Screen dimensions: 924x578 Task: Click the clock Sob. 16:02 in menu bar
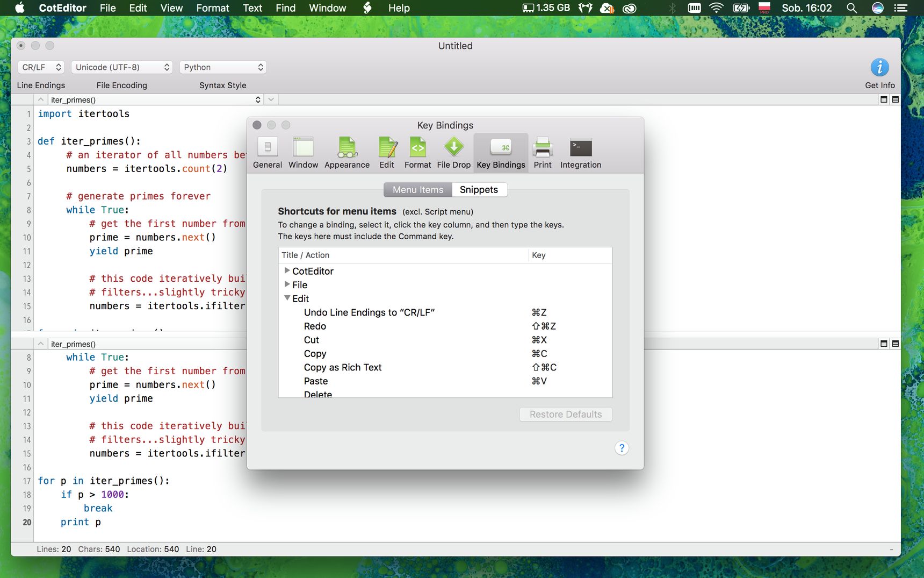[x=806, y=8]
